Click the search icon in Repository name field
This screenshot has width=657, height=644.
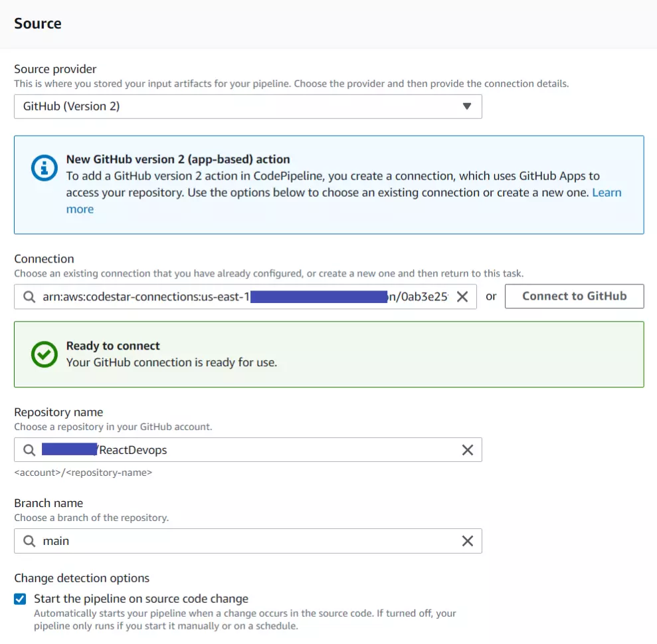(x=29, y=451)
